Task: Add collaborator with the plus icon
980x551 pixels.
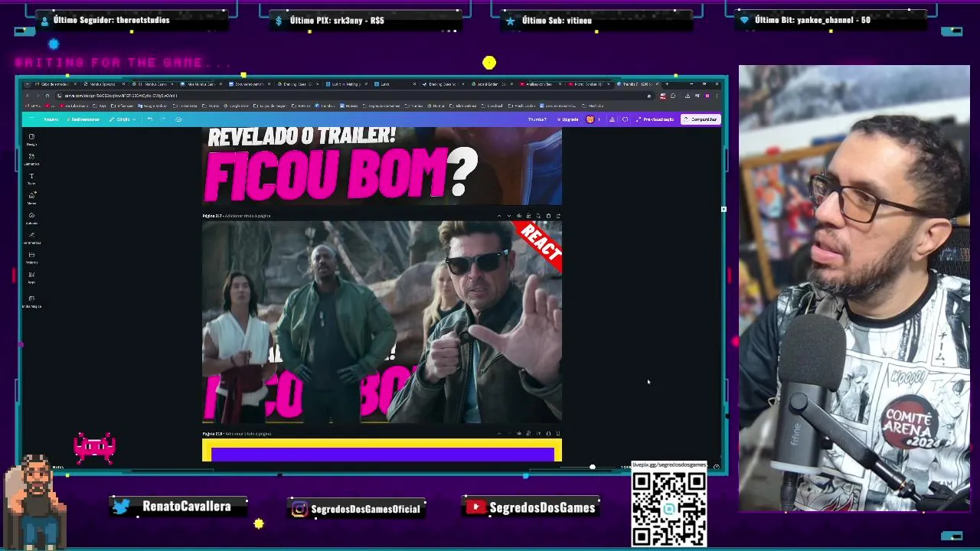Action: [599, 119]
